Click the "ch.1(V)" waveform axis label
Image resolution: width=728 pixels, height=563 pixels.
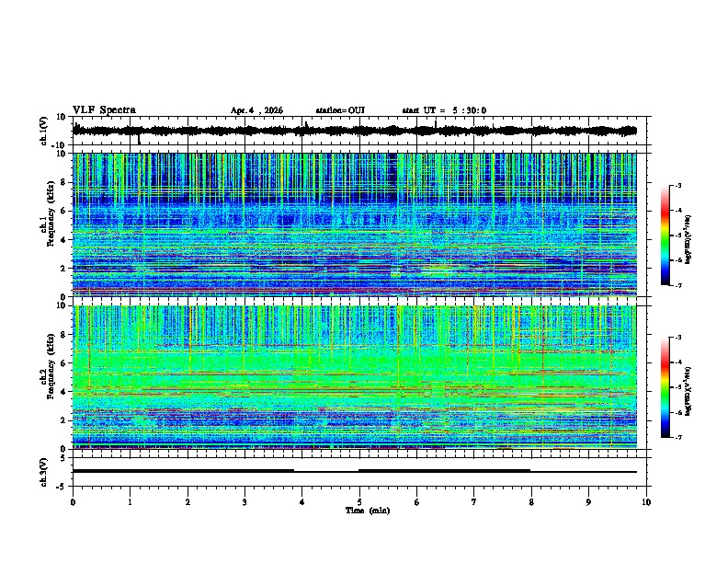43,131
